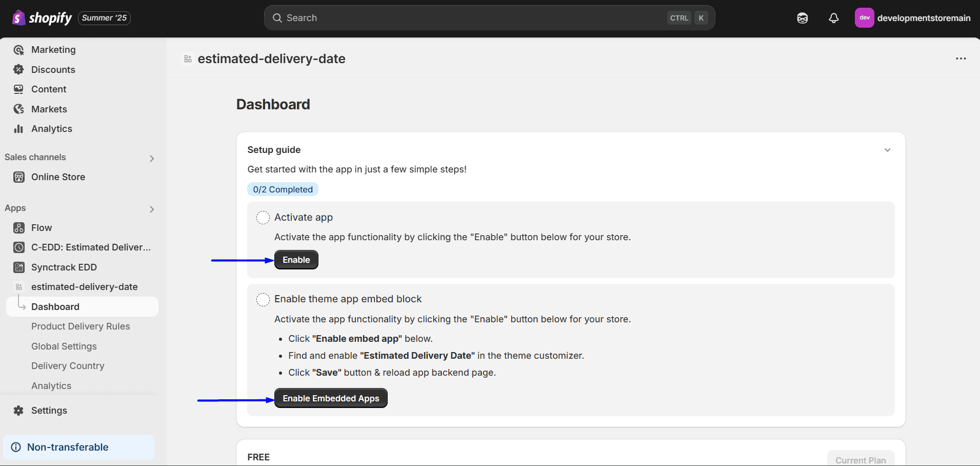Click the Markets globe icon
Screen dimensions: 980x466
(x=19, y=109)
